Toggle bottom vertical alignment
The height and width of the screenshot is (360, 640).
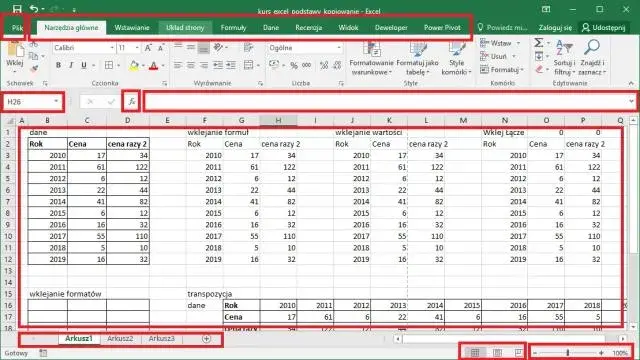click(203, 48)
